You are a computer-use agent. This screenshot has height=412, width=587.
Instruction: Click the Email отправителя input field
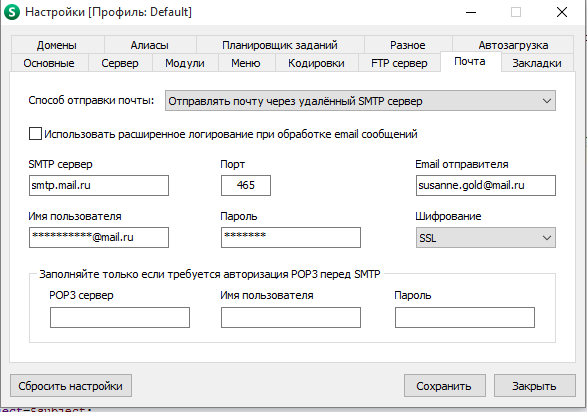click(486, 185)
